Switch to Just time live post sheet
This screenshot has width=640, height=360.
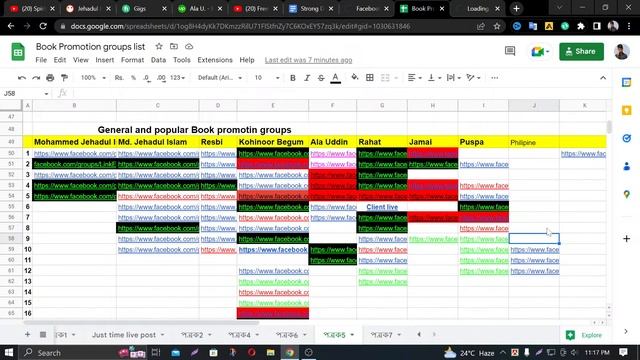(x=124, y=335)
